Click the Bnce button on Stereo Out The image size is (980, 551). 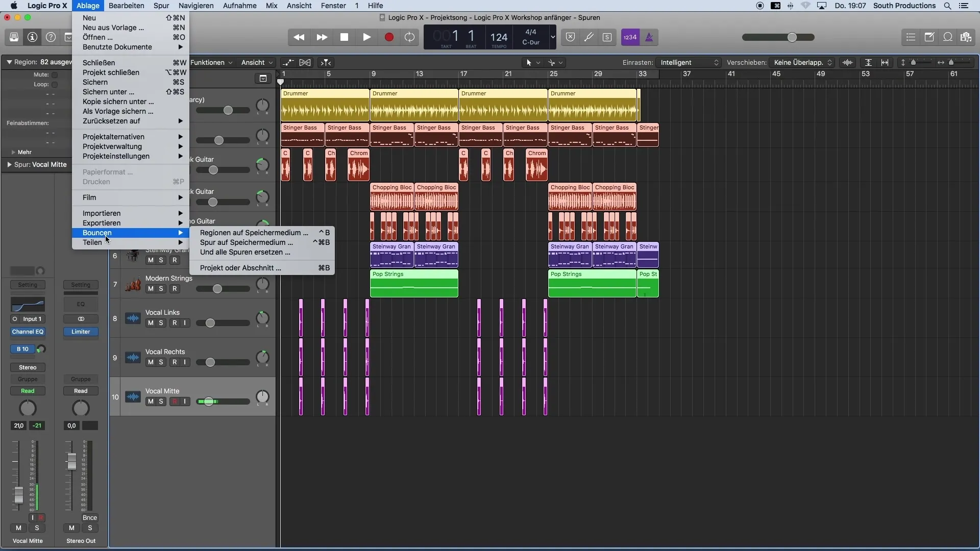click(x=90, y=518)
